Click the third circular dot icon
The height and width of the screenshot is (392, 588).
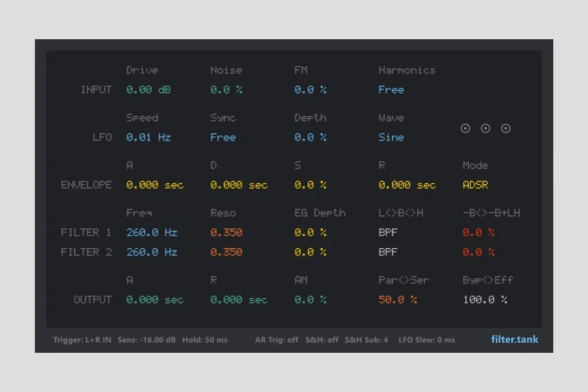(506, 129)
